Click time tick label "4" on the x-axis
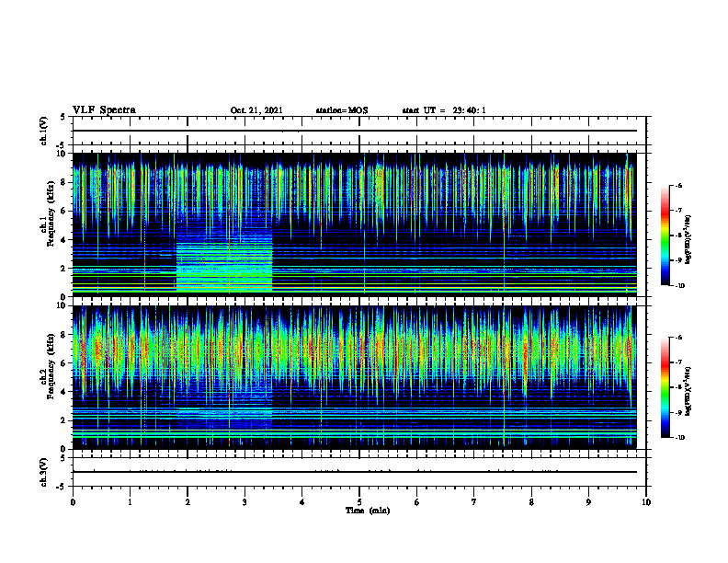This screenshot has width=728, height=563. [302, 502]
